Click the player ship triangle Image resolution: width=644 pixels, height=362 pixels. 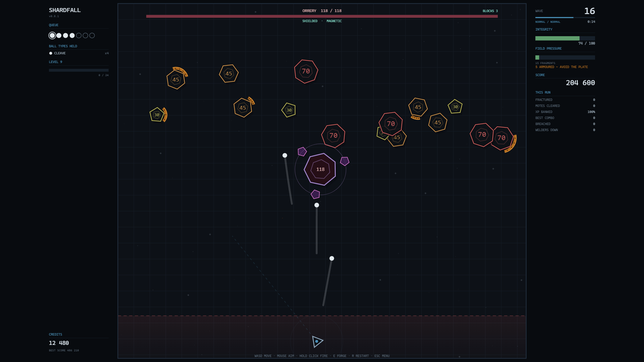[x=317, y=342]
